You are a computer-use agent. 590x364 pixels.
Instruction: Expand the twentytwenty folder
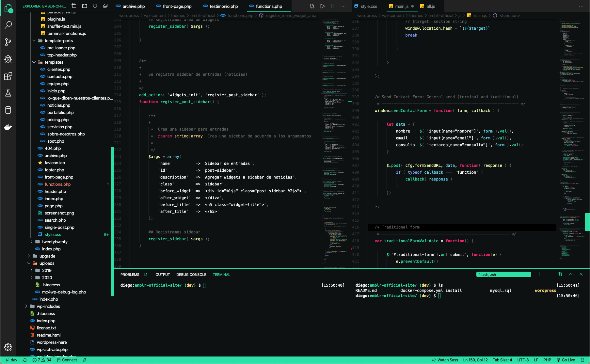(x=55, y=242)
